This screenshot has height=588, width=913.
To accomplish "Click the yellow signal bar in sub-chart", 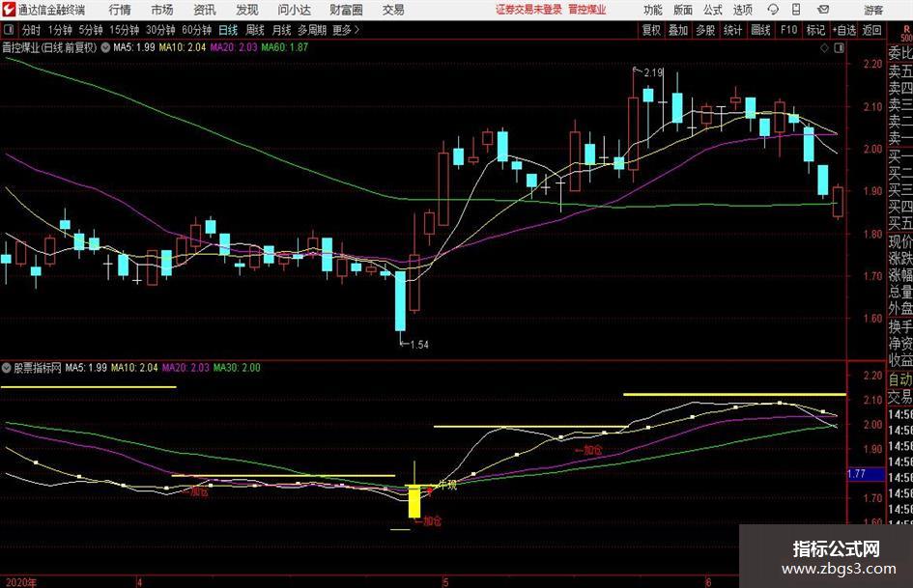I will pos(414,501).
